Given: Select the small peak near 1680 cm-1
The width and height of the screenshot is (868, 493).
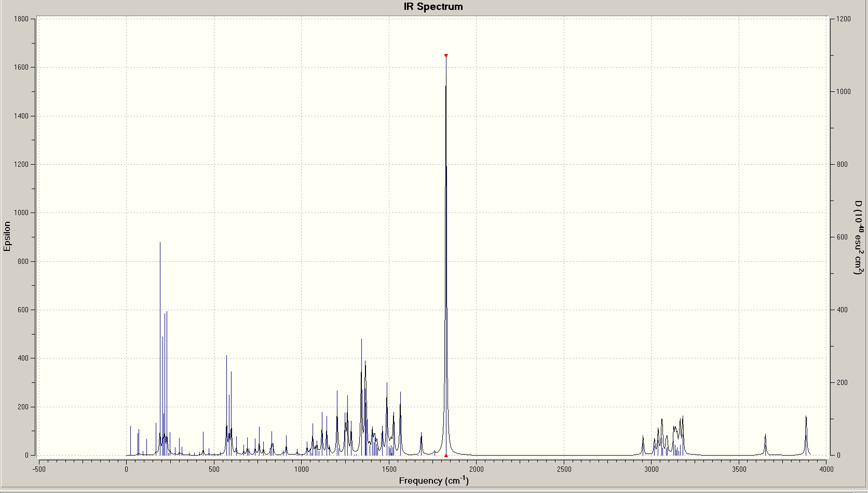Looking at the screenshot, I should 421,444.
